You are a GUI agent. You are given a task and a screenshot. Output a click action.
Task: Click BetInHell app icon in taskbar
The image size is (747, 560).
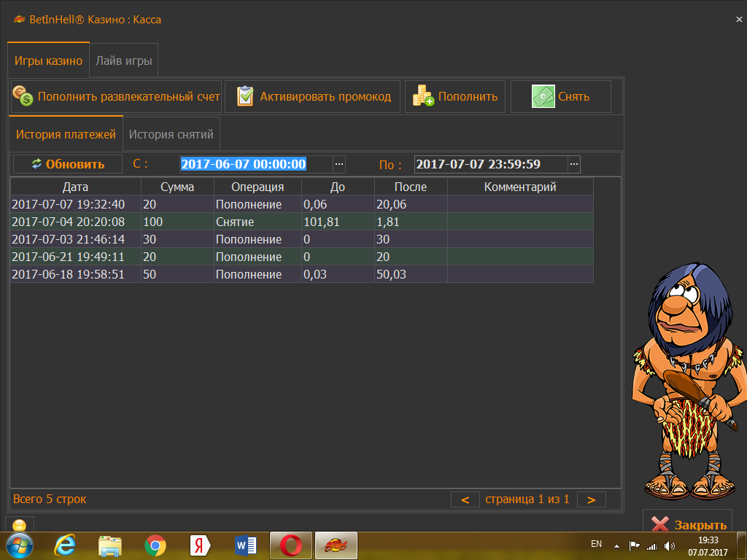pyautogui.click(x=336, y=545)
